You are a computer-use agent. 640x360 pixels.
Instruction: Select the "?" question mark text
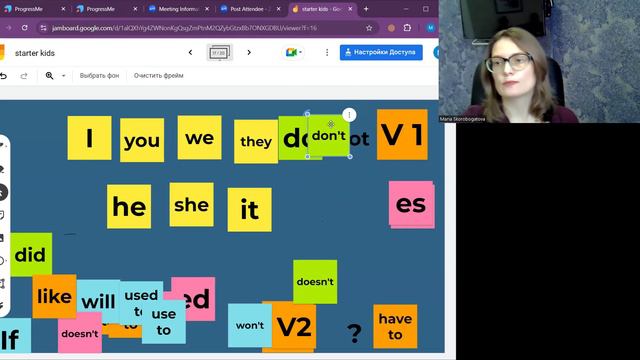(354, 333)
